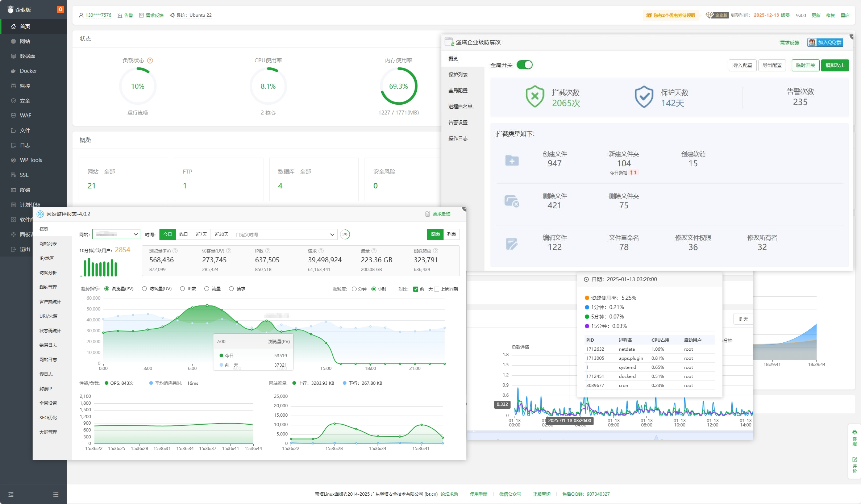Screen dimensions: 861x504
Task: Click the 列表 view switch button
Action: pos(452,234)
